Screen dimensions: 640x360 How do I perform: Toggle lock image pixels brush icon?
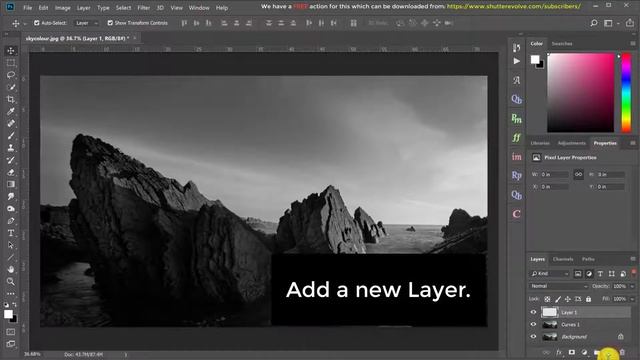click(558, 299)
